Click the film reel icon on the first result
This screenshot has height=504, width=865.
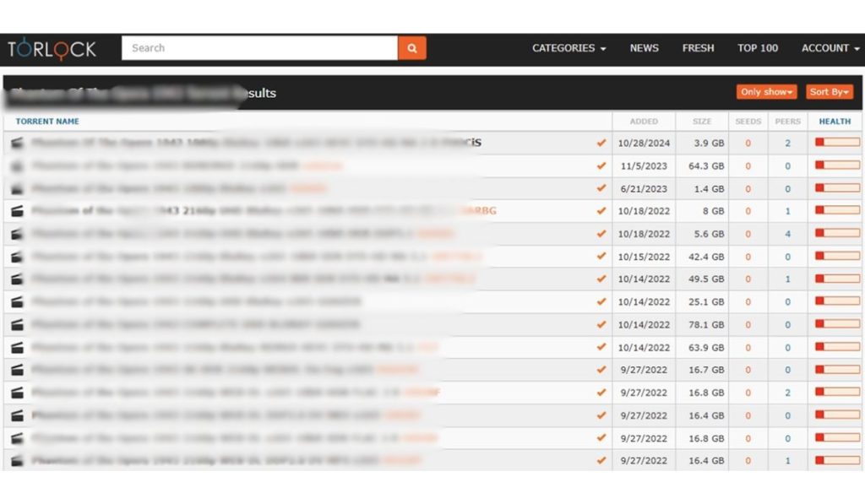click(x=16, y=143)
